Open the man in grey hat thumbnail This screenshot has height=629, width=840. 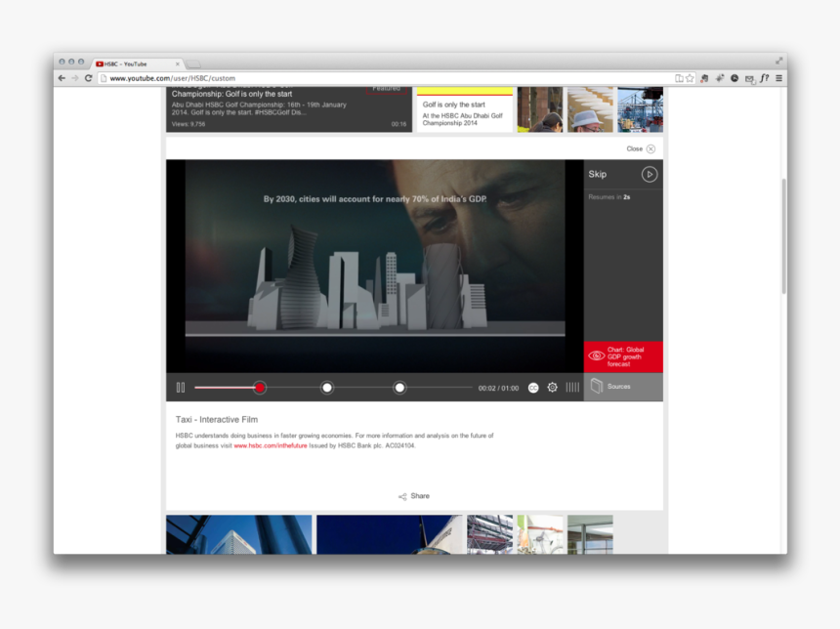pos(590,109)
